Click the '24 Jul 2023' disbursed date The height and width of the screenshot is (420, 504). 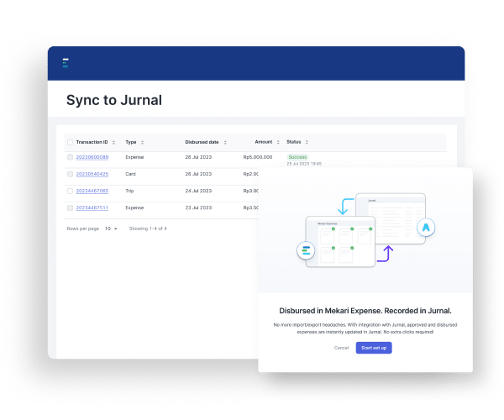pyautogui.click(x=198, y=191)
